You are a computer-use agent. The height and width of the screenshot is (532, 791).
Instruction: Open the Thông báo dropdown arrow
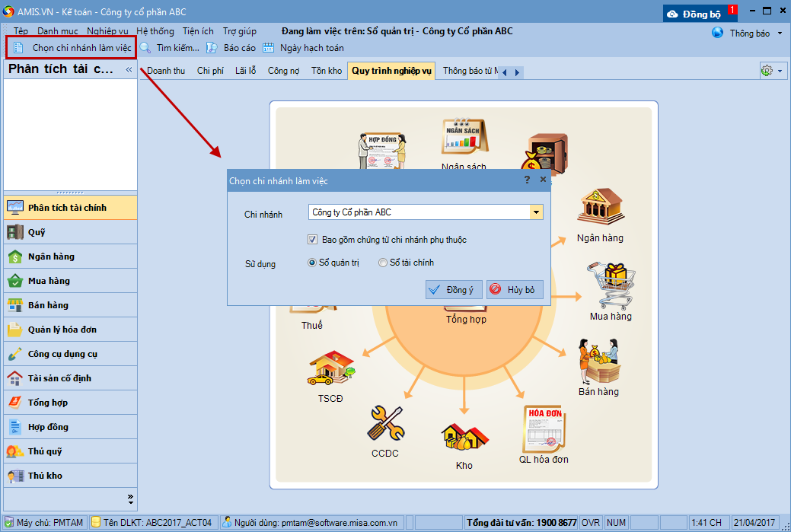click(780, 33)
